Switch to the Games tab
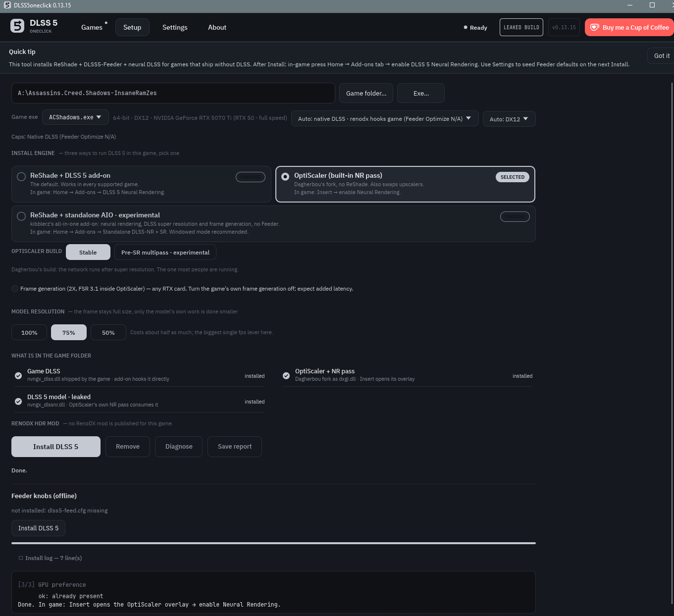This screenshot has height=616, width=674. pos(92,27)
